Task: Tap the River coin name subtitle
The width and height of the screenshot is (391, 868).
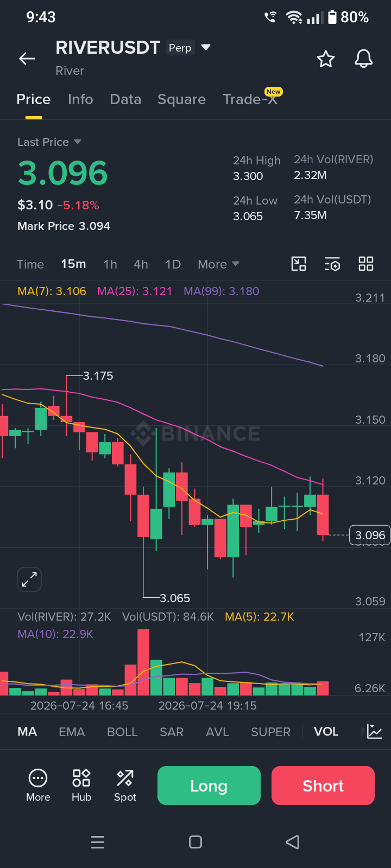Action: click(70, 71)
